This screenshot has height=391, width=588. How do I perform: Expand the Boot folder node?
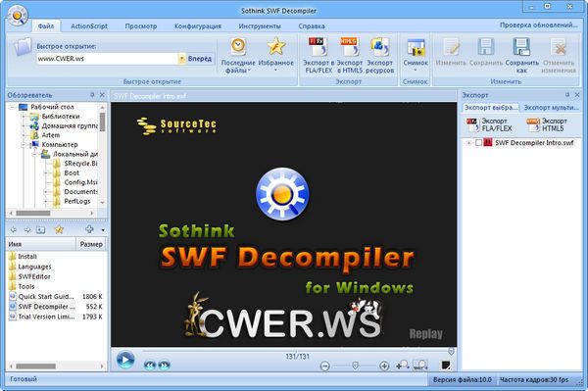click(x=46, y=173)
